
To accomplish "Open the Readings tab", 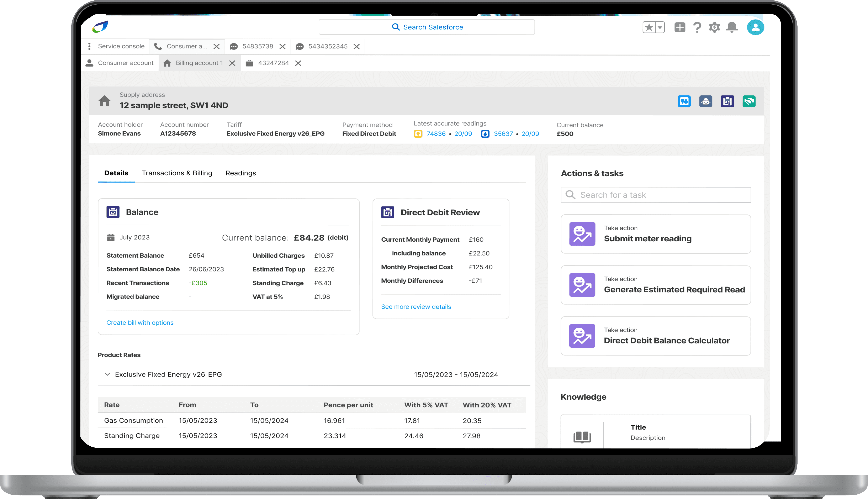I will (240, 173).
